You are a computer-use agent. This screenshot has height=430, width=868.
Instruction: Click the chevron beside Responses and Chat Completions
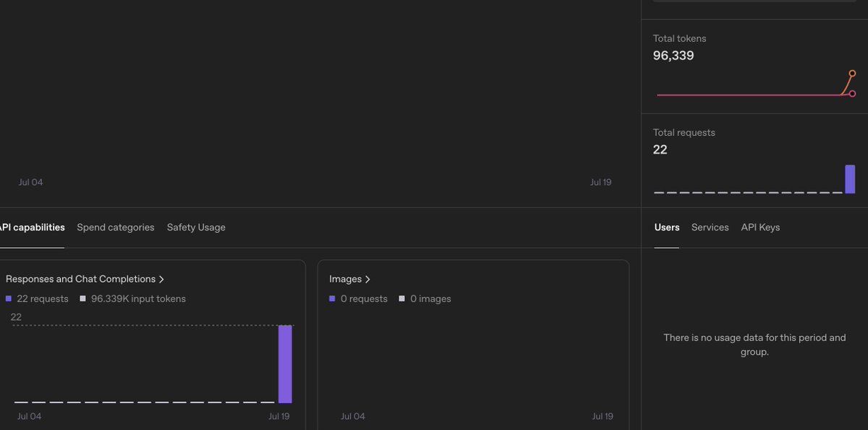(161, 279)
